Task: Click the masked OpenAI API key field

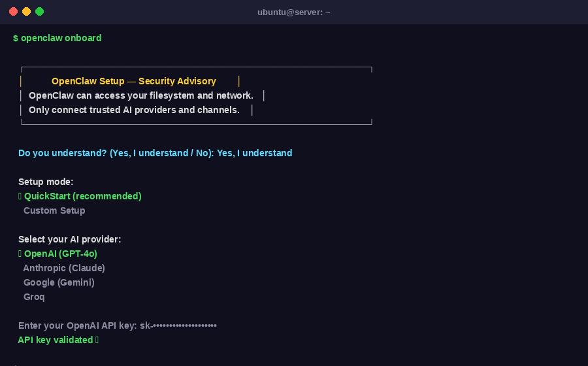Action: click(x=178, y=325)
